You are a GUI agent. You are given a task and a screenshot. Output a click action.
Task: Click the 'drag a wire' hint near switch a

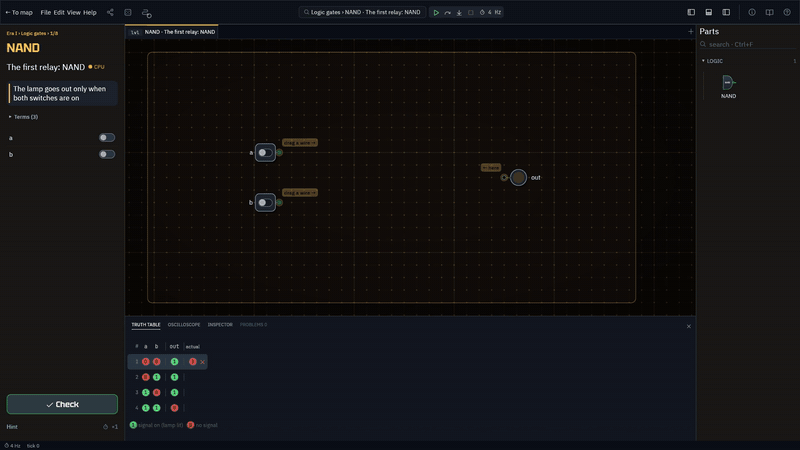[300, 143]
